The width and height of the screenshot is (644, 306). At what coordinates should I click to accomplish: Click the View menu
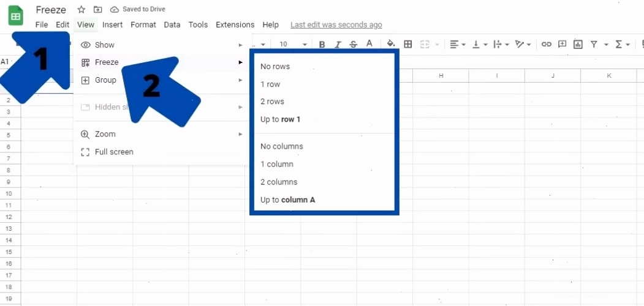(86, 24)
